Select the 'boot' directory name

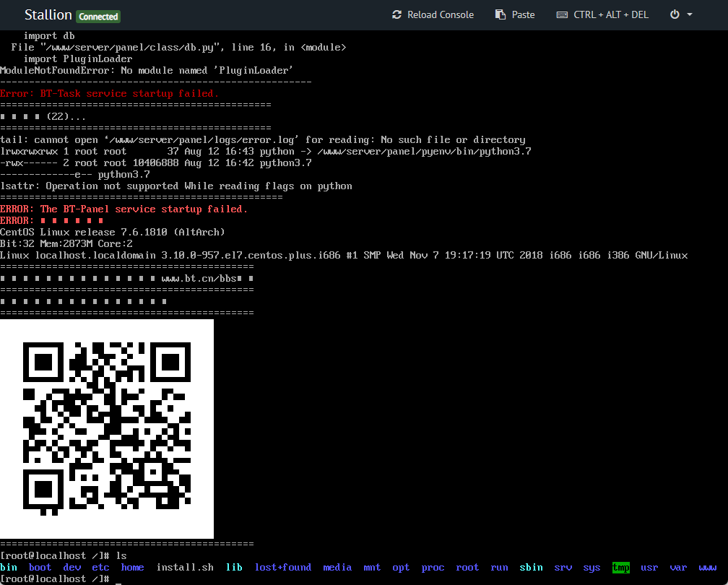(40, 568)
